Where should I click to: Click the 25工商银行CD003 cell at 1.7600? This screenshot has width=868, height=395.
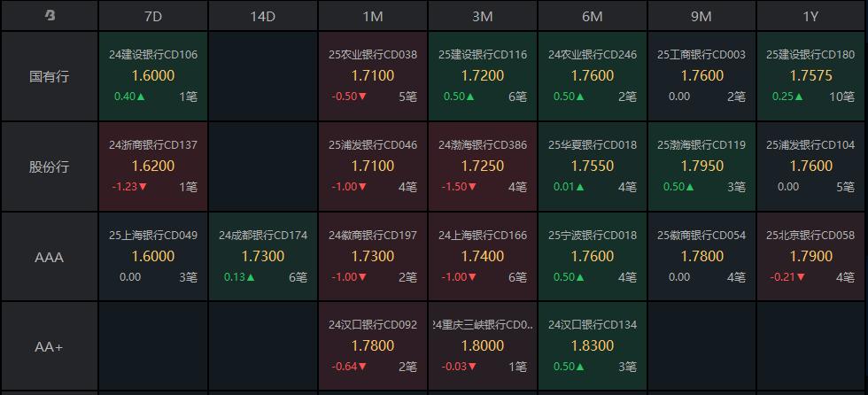701,76
